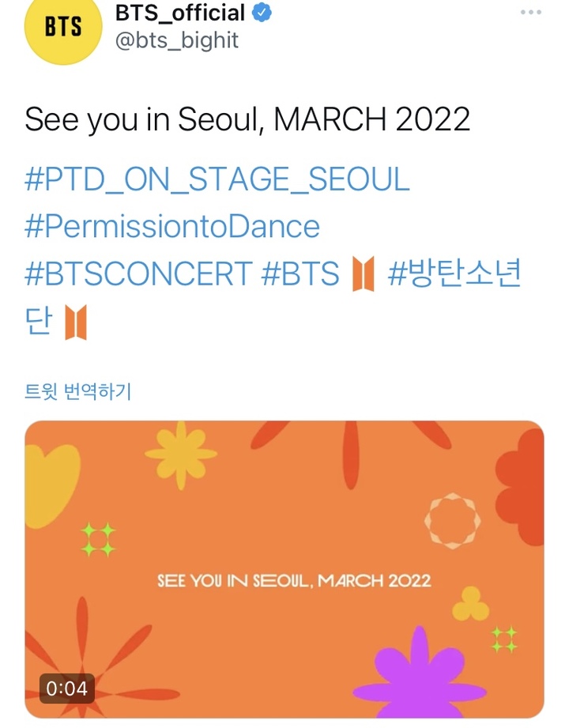Click the @bts_bighit handle
Viewport: 569px width, 728px height.
pos(175,39)
